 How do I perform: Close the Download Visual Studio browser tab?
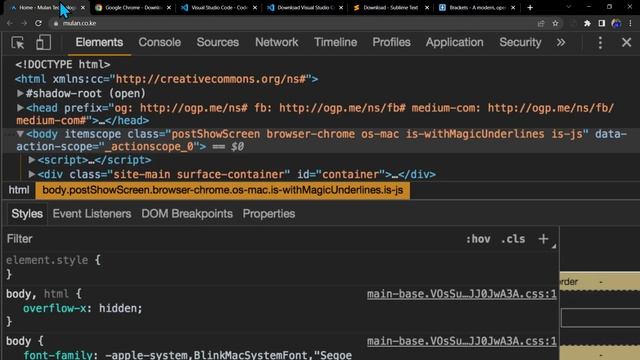click(x=341, y=7)
